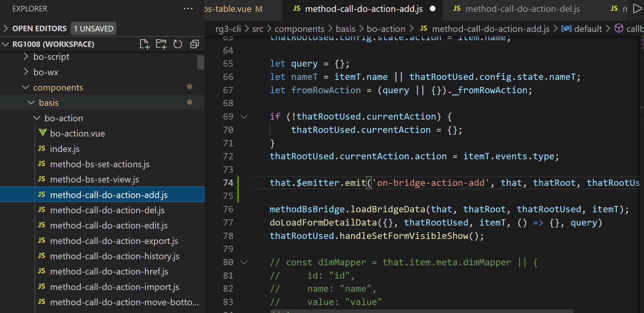This screenshot has height=313, width=644.
Task: Click the EXPLORER panel title
Action: pos(30,9)
